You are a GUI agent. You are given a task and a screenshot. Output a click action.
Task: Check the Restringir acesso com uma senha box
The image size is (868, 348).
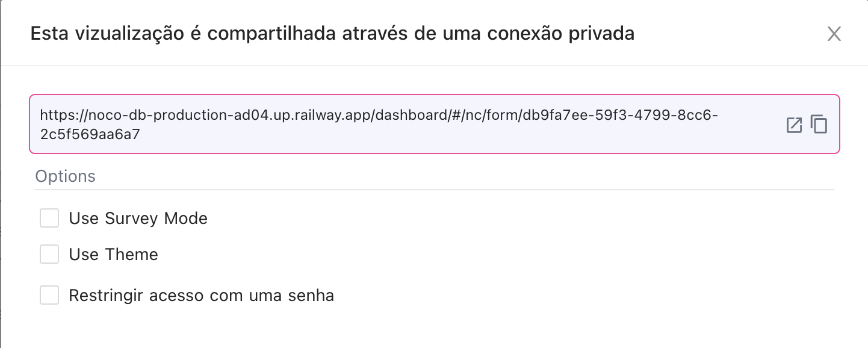click(49, 296)
